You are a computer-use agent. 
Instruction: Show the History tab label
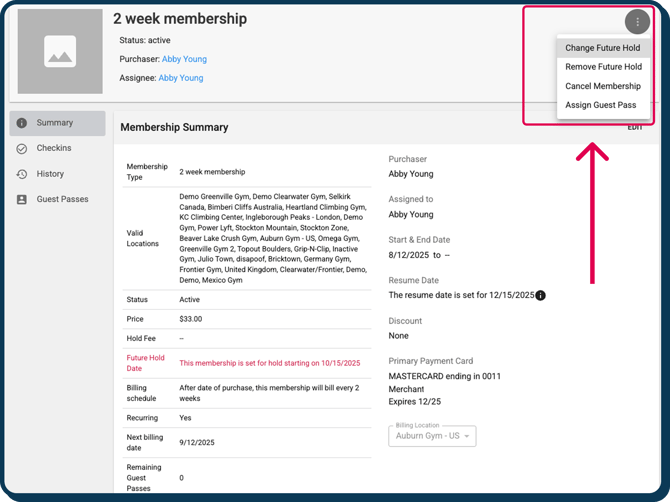[50, 174]
